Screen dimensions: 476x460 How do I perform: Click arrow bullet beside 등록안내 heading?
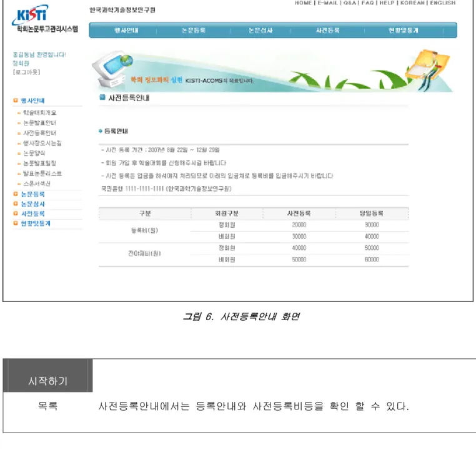pos(100,130)
